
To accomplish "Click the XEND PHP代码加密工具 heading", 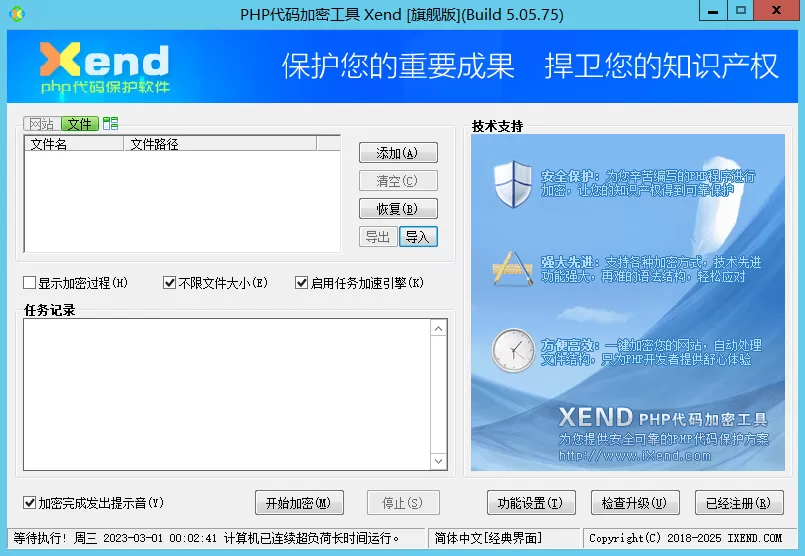I will coord(663,417).
